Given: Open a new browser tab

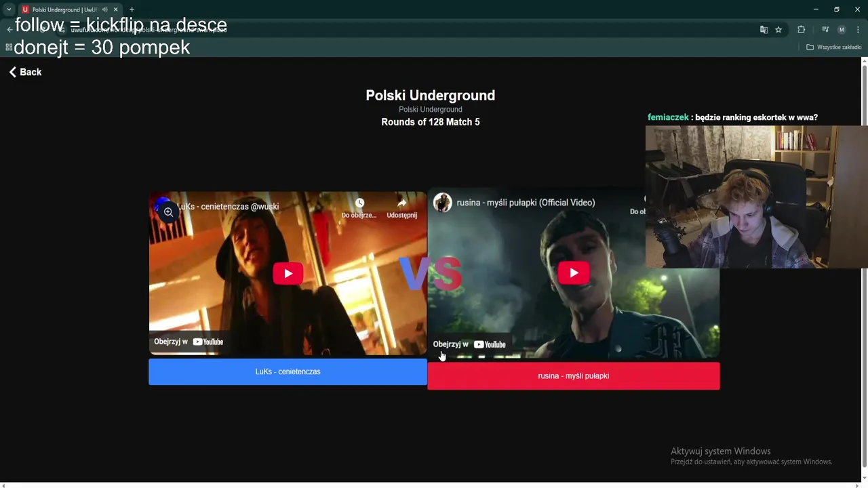Looking at the screenshot, I should pos(132,9).
